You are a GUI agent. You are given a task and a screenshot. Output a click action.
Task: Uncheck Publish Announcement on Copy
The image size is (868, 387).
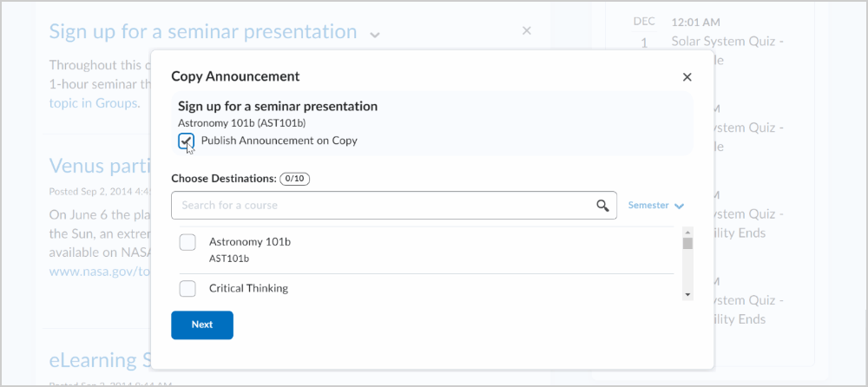(x=186, y=141)
